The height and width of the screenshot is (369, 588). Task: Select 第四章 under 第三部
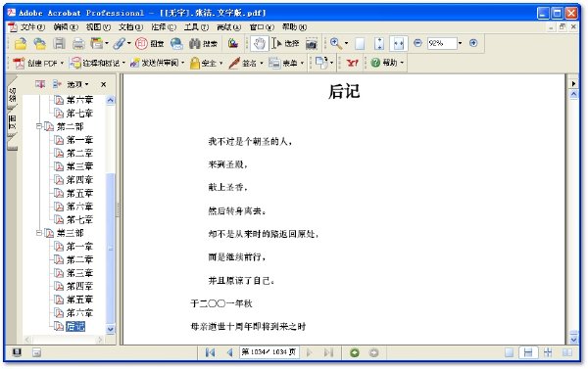pos(79,286)
